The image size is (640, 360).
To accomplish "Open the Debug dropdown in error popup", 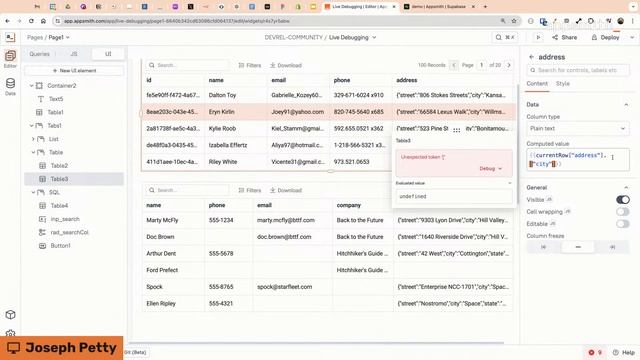I will [x=491, y=169].
